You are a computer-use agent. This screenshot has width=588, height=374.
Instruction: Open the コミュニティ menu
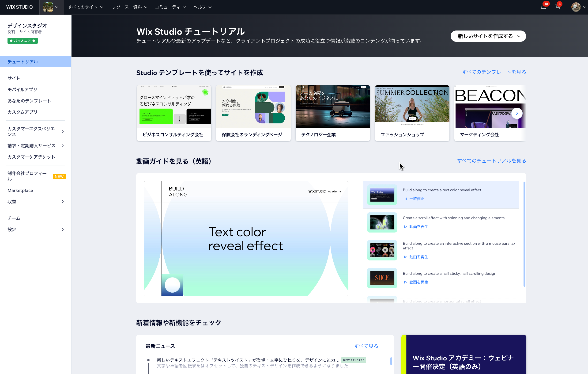(x=170, y=7)
